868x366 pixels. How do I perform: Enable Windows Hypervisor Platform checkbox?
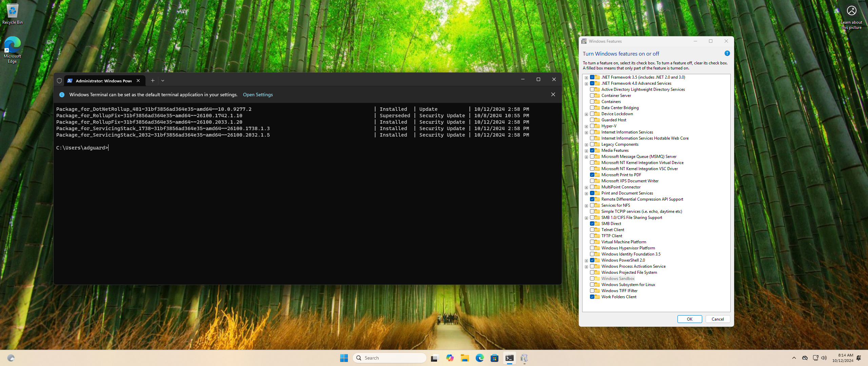592,248
